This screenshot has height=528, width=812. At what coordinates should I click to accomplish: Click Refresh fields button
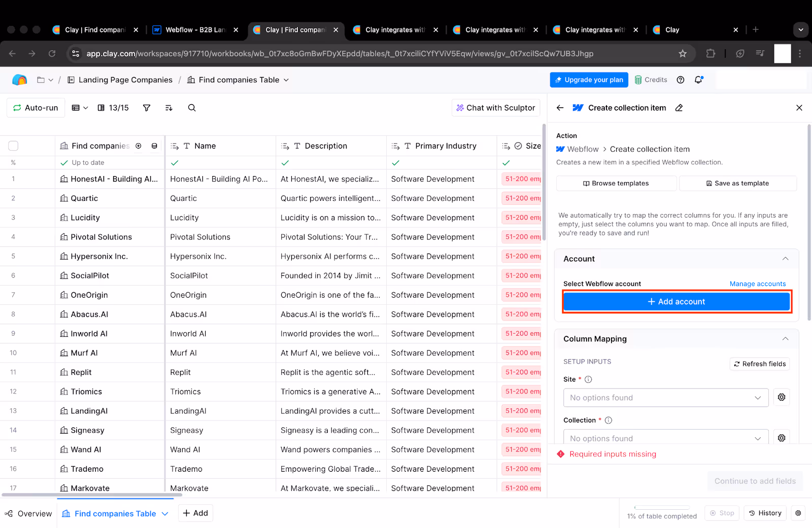(x=760, y=364)
